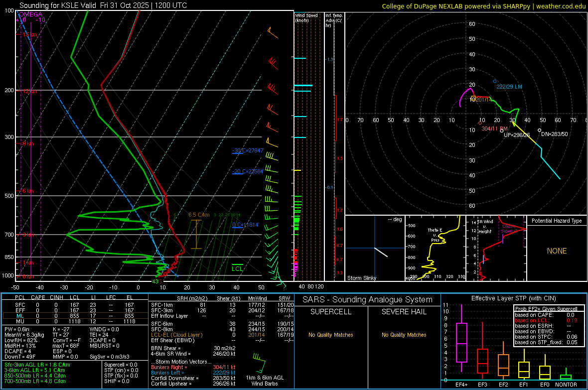Click the 'DownT = 49F' value
Viewport: 588px width, 390px height.
[x=20, y=357]
